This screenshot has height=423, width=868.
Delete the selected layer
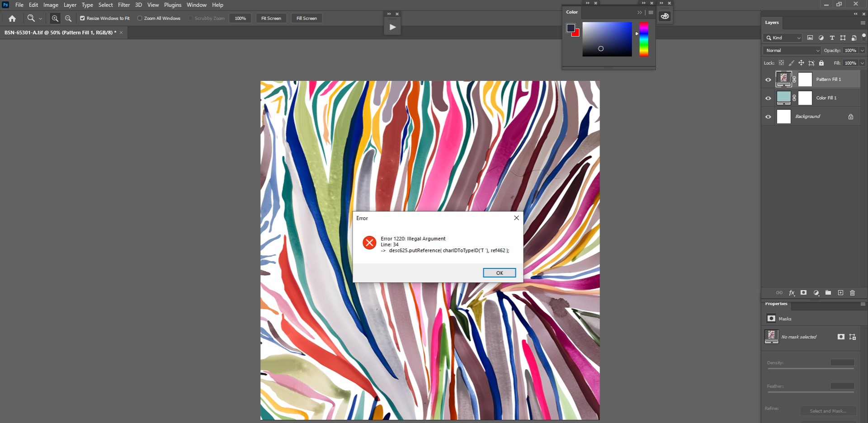852,293
